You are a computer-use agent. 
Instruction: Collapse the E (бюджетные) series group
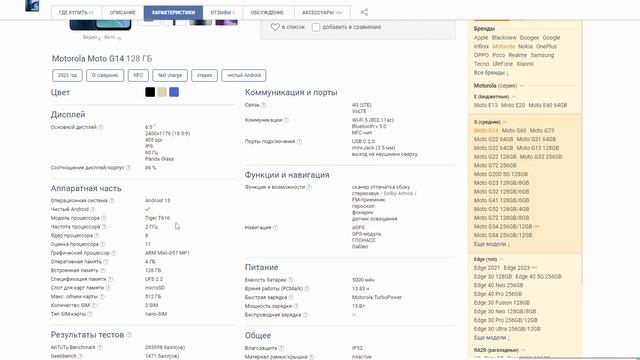click(x=513, y=97)
